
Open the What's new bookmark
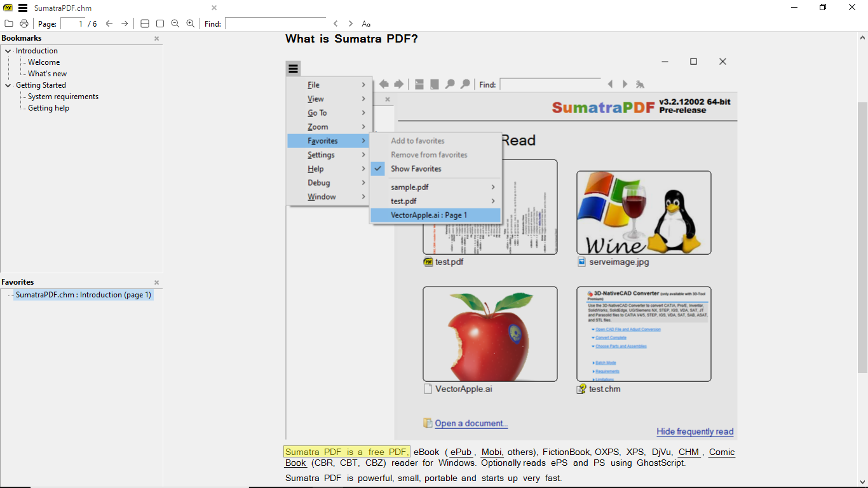(x=48, y=74)
